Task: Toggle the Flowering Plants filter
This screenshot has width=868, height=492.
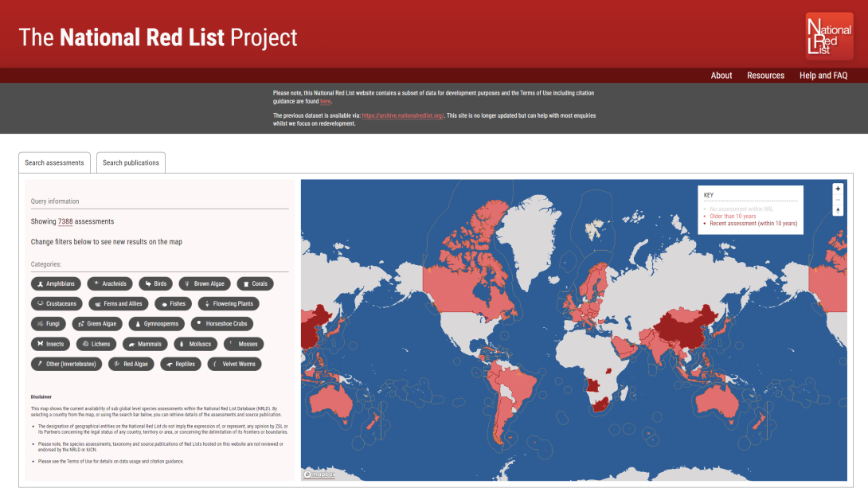Action: 228,304
